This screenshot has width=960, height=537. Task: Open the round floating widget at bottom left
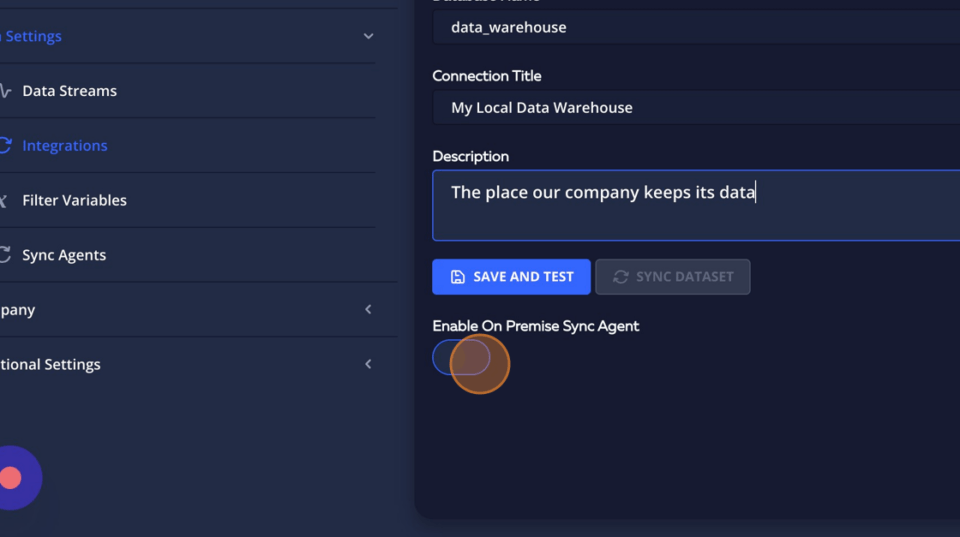(12, 478)
